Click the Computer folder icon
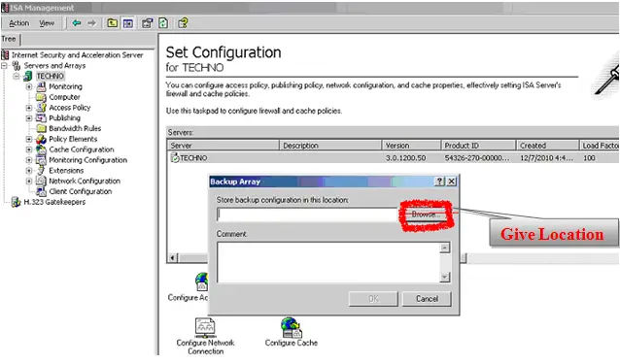The height and width of the screenshot is (364, 620). [41, 97]
